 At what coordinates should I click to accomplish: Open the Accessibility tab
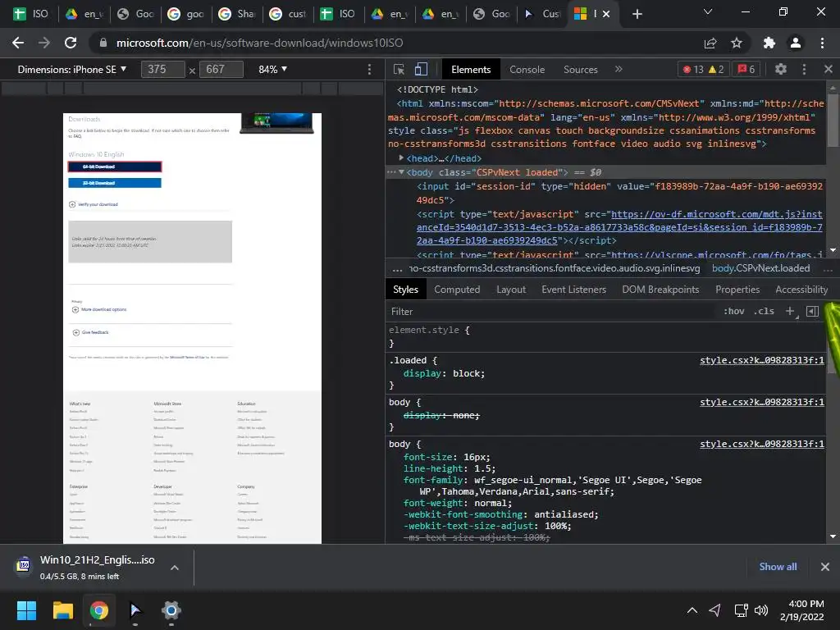[801, 290]
